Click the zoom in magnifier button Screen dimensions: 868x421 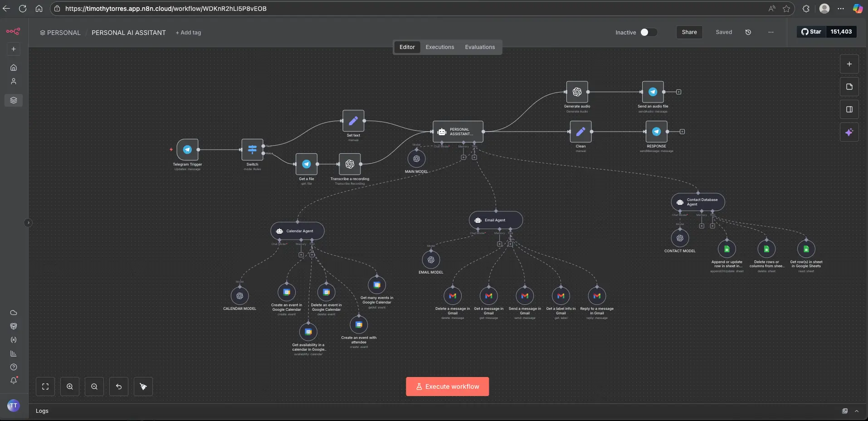click(70, 387)
